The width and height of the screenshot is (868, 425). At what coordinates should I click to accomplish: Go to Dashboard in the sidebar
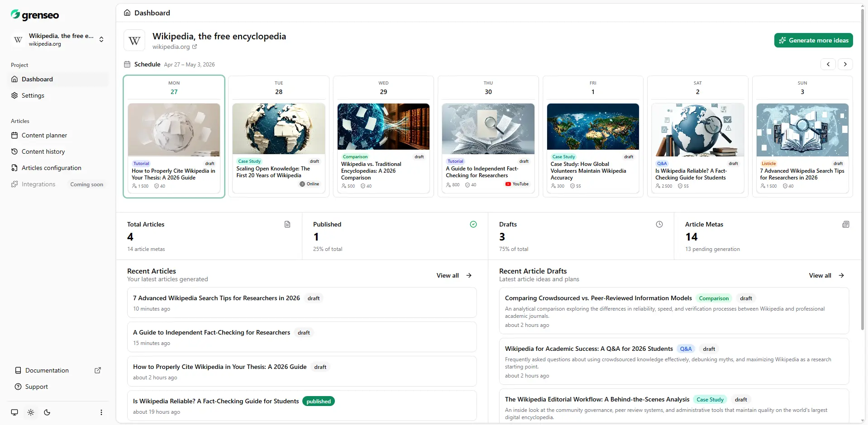pos(58,79)
